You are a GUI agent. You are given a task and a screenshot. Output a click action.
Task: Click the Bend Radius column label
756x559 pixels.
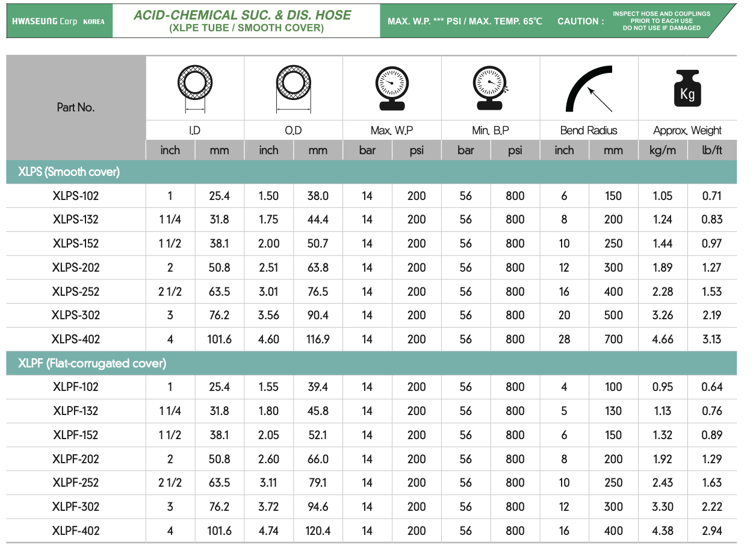click(589, 131)
